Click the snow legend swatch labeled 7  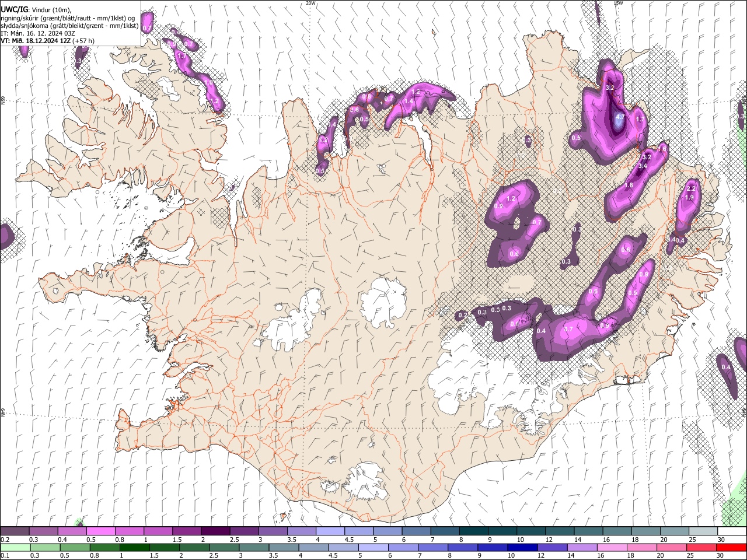[x=444, y=531]
